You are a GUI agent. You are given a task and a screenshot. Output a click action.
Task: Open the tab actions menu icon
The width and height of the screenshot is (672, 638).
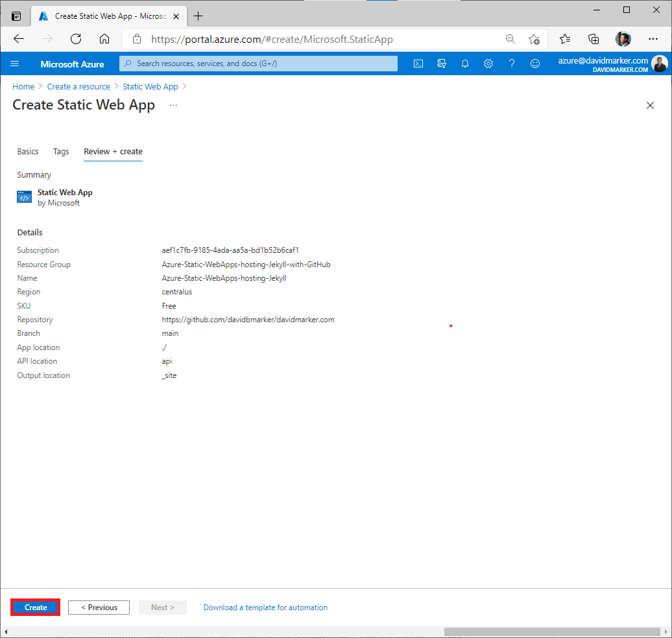coord(16,16)
